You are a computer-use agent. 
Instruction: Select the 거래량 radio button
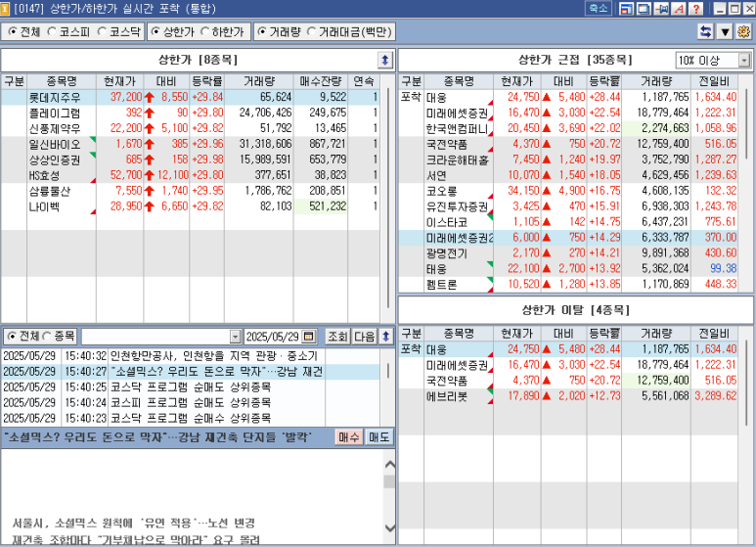[x=262, y=32]
